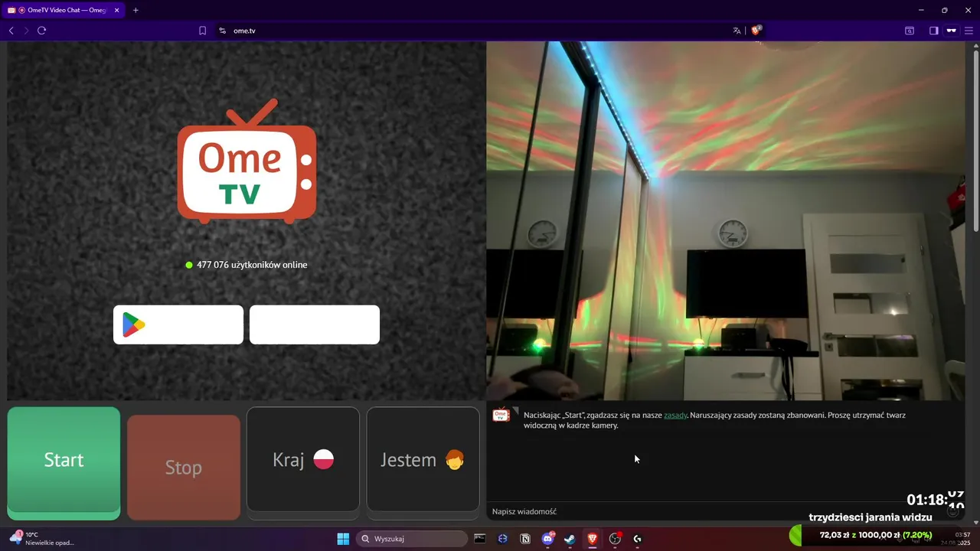Open Logitech G HUB from the taskbar
This screenshot has height=551, width=980.
click(x=637, y=539)
